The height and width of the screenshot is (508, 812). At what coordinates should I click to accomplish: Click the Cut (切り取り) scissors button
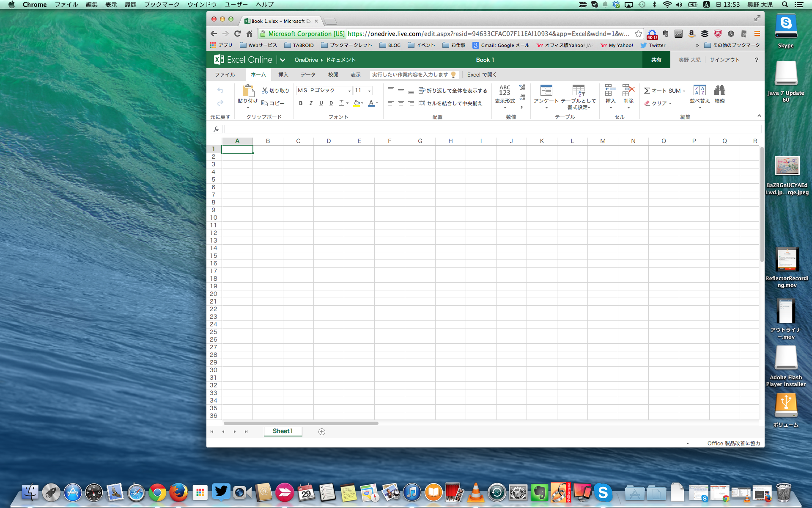click(x=275, y=91)
